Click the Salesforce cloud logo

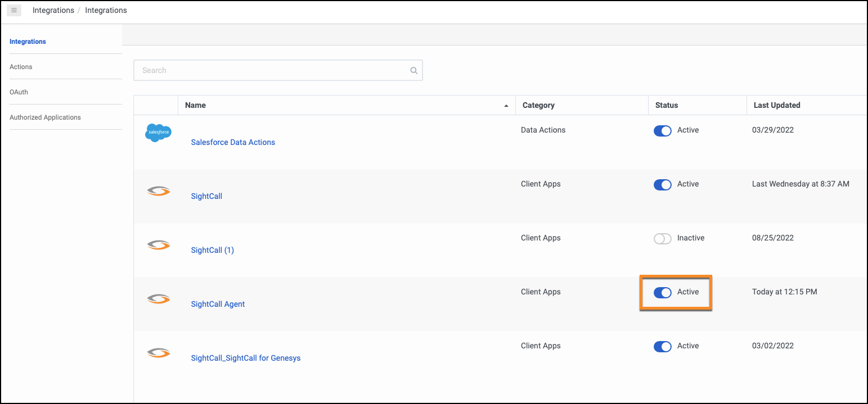point(158,133)
